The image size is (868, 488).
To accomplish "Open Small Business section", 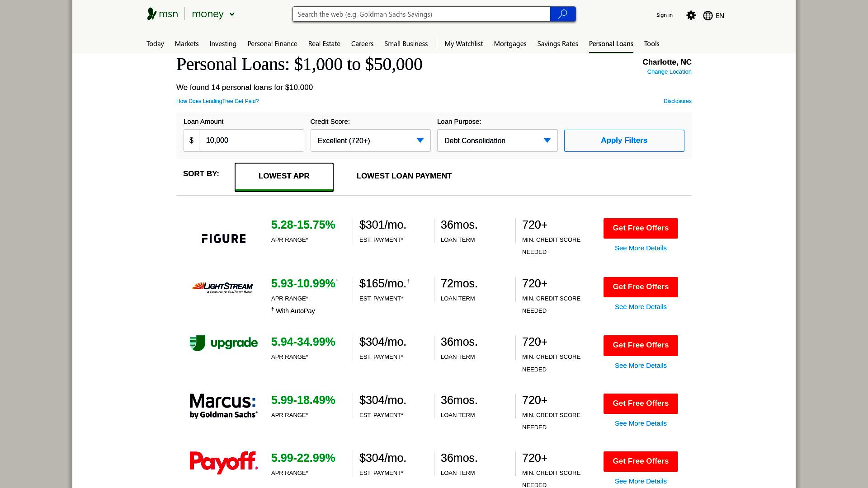I will coord(406,44).
